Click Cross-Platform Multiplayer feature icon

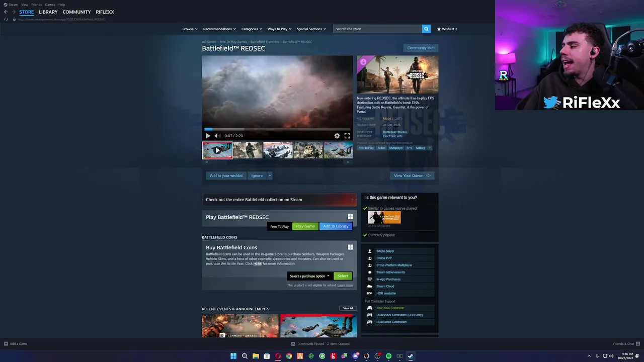click(370, 265)
